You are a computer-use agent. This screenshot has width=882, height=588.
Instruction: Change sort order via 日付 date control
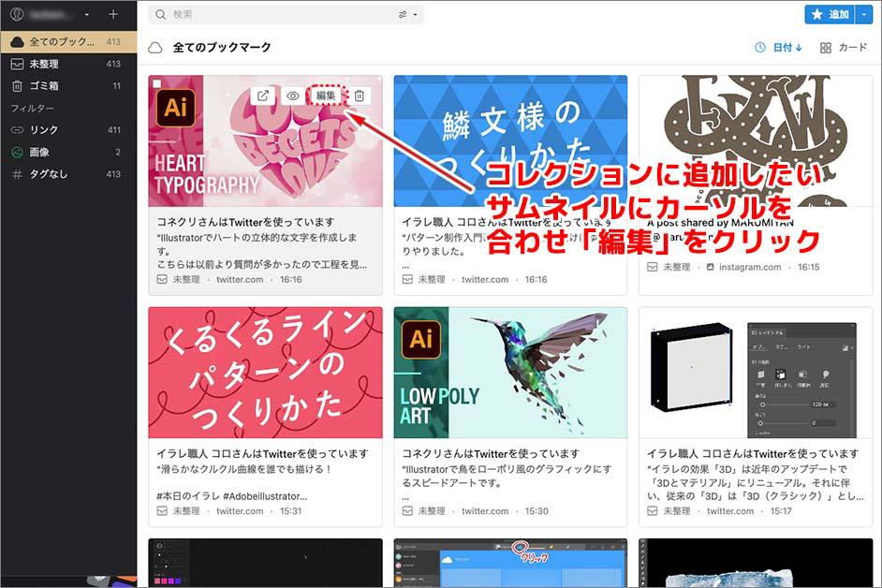[778, 48]
